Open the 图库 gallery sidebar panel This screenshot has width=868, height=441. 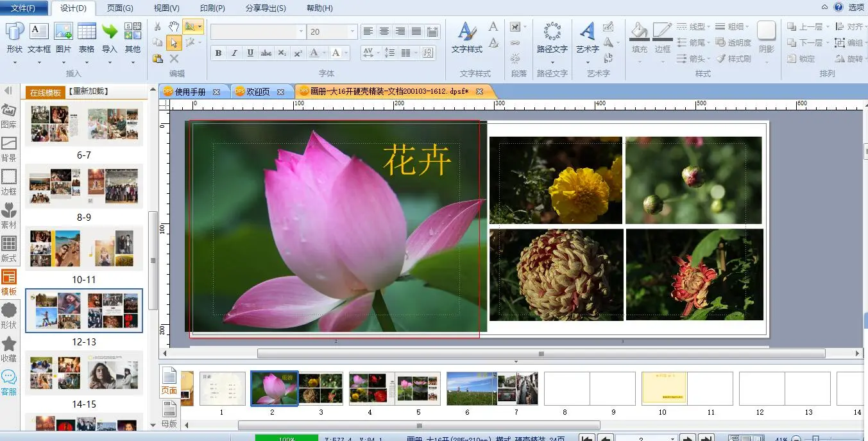pyautogui.click(x=9, y=116)
